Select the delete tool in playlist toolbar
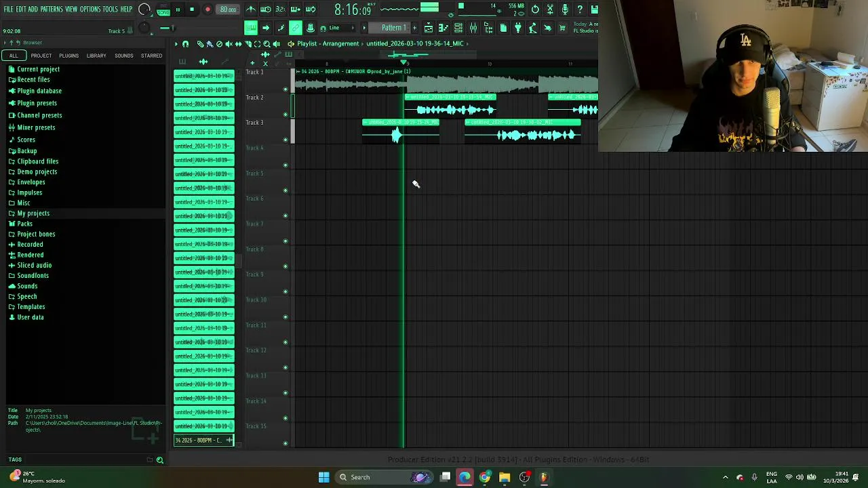Viewport: 868px width, 488px height. 219,43
